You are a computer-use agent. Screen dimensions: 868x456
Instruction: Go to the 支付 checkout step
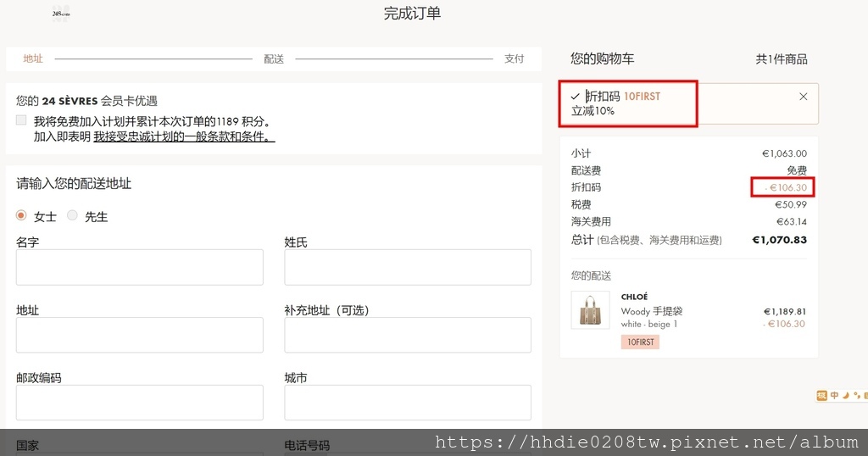[514, 58]
